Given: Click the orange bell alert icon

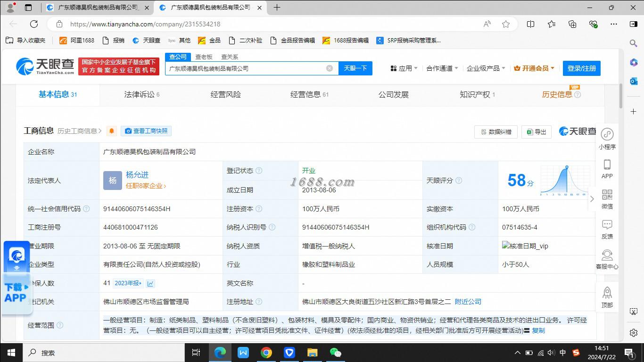Looking at the screenshot, I should (x=112, y=131).
